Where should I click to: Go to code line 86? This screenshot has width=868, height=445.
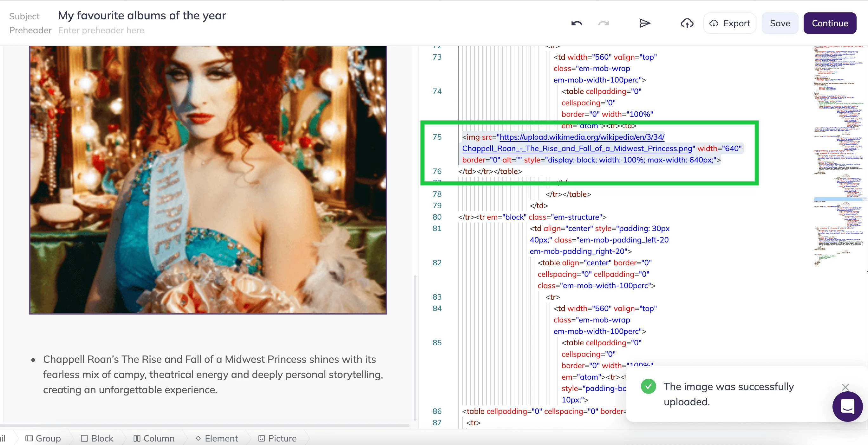point(437,411)
